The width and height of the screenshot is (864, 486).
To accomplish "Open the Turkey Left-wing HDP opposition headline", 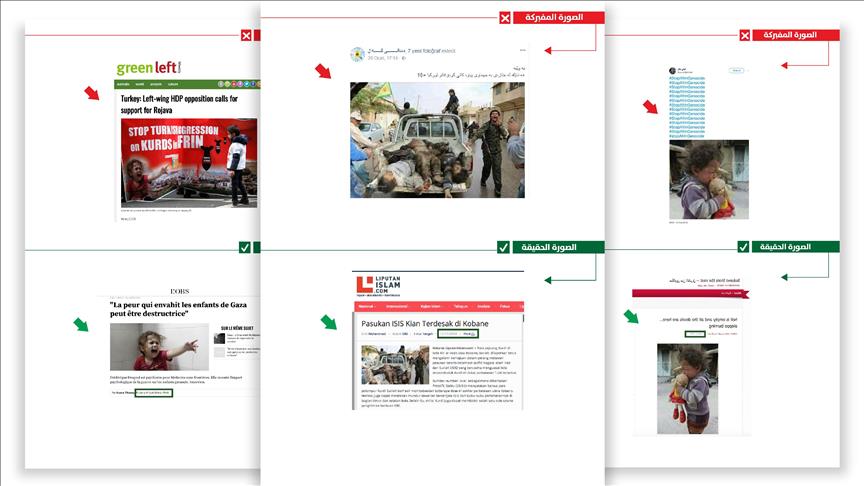I will tap(181, 104).
